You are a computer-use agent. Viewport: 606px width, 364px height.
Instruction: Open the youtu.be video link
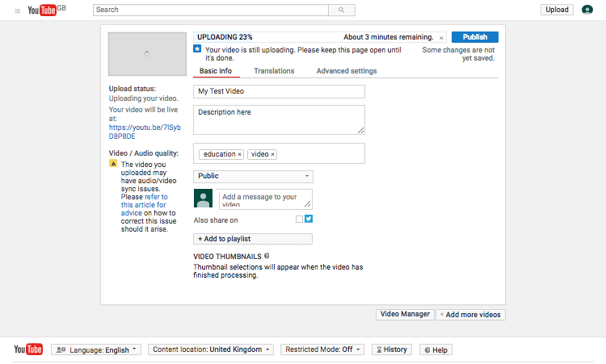tap(145, 132)
